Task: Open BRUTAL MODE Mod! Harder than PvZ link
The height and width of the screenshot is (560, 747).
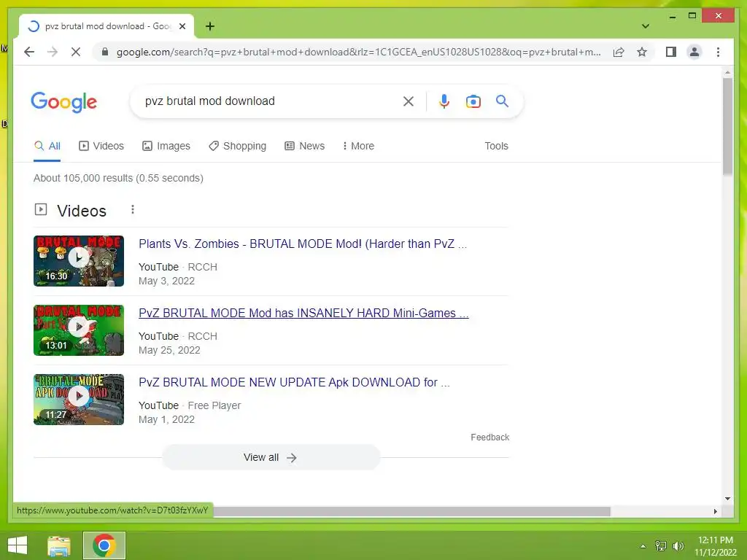Action: pyautogui.click(x=303, y=244)
